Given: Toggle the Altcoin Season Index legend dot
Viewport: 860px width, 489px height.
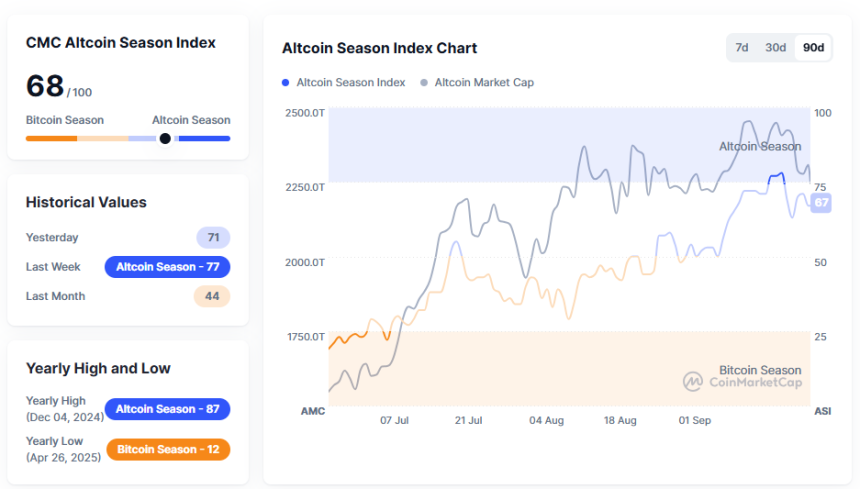Looking at the screenshot, I should pos(286,83).
